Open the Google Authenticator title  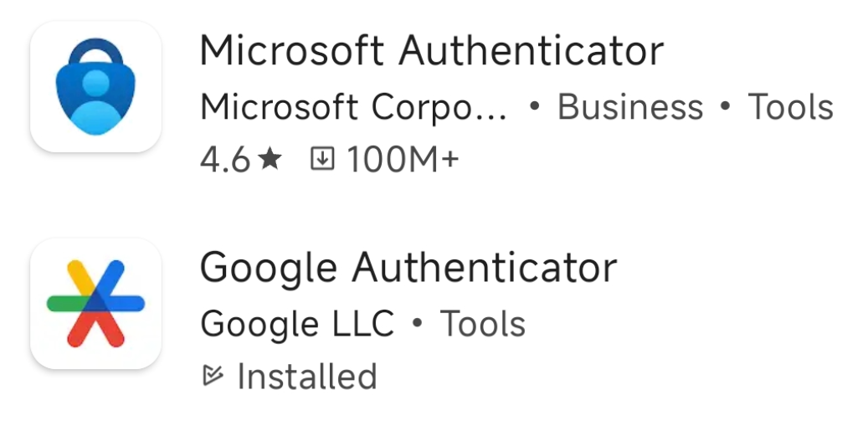coord(408,268)
